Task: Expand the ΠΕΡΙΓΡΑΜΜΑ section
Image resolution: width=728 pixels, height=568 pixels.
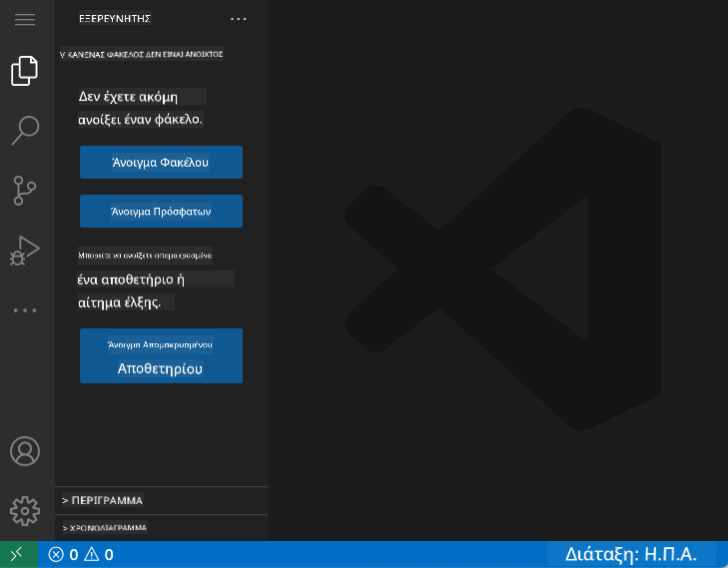Action: coord(104,500)
